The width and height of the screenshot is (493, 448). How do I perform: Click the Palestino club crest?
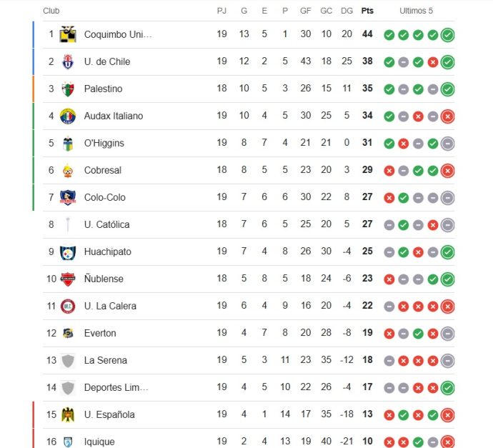(68, 89)
